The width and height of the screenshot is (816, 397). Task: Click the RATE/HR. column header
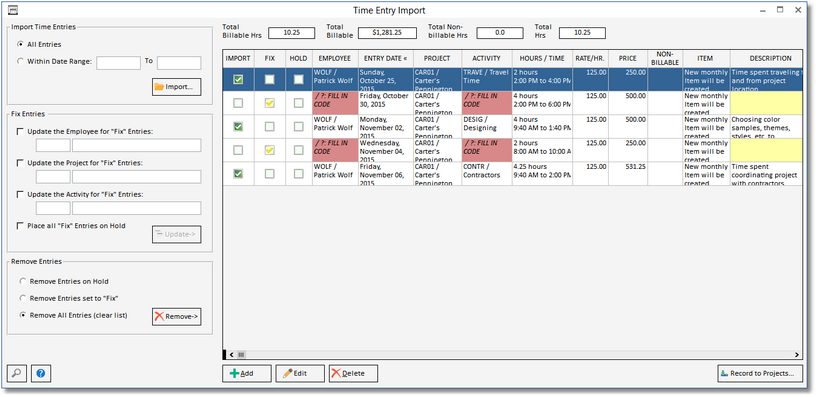pos(590,58)
